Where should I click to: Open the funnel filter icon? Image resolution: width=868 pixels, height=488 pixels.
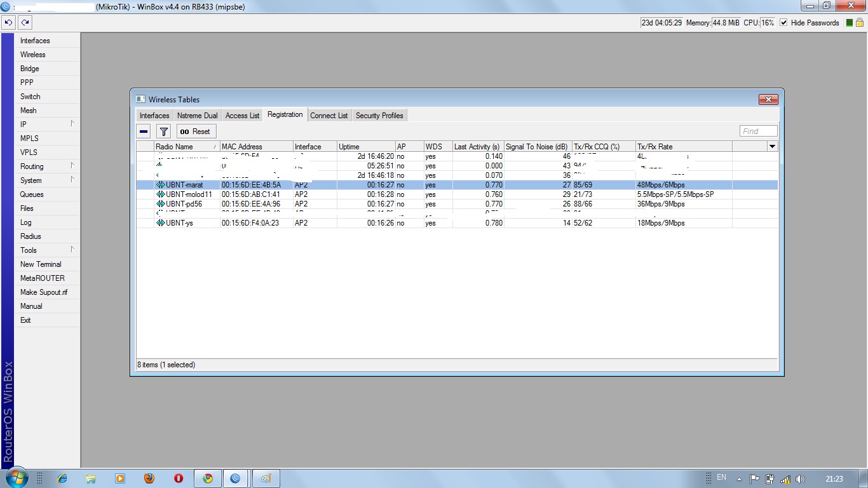[164, 132]
